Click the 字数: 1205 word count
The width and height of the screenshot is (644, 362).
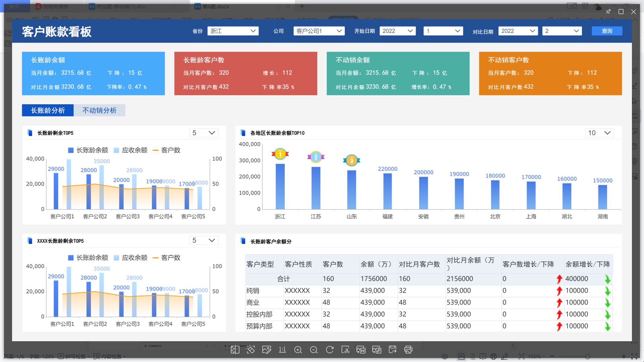point(41,356)
